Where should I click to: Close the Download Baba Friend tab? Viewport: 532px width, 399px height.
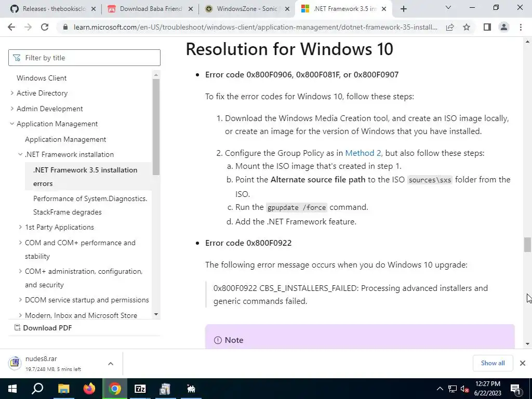point(191,9)
